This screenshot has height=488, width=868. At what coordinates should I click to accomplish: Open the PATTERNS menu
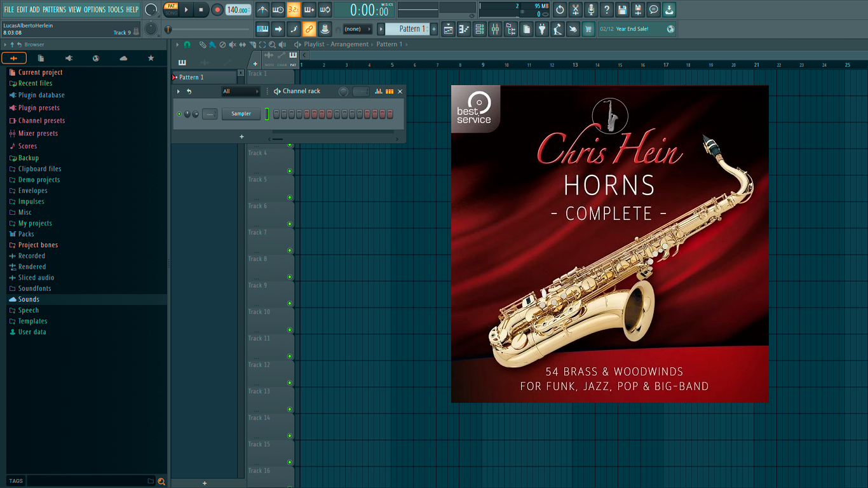(54, 10)
